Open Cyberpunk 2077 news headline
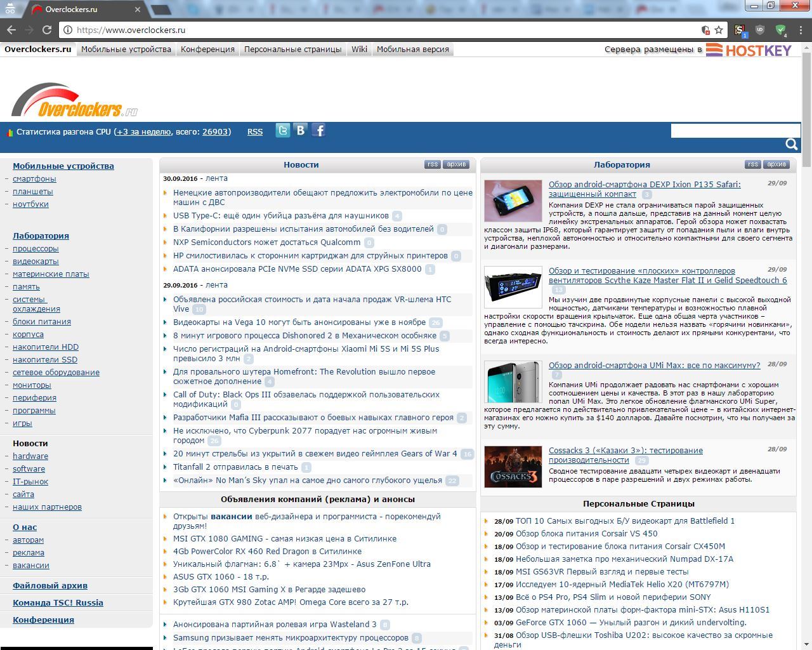This screenshot has width=812, height=650. [305, 435]
